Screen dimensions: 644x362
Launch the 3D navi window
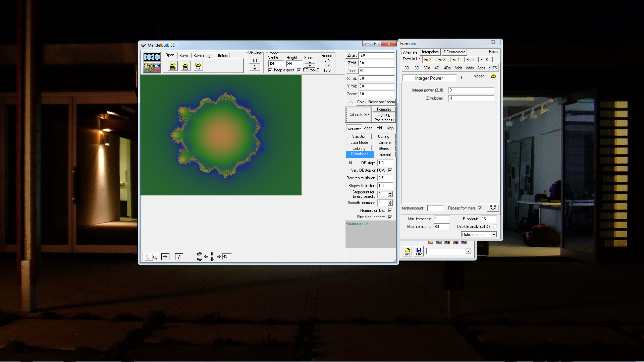pos(152,67)
